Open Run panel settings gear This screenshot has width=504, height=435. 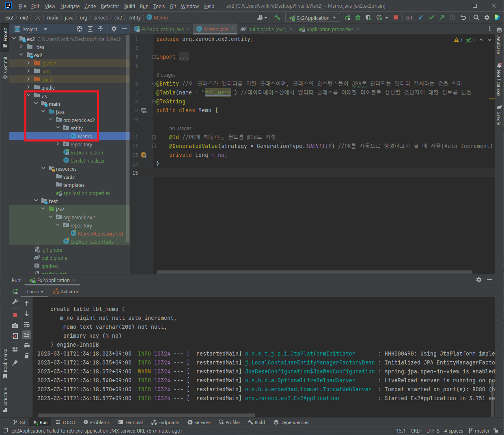[479, 280]
